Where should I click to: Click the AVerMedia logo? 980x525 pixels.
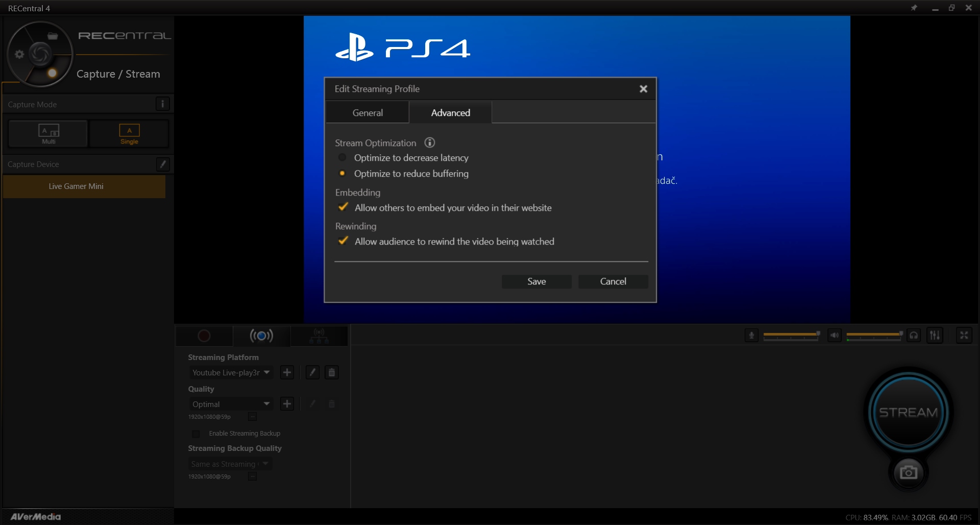pos(36,516)
